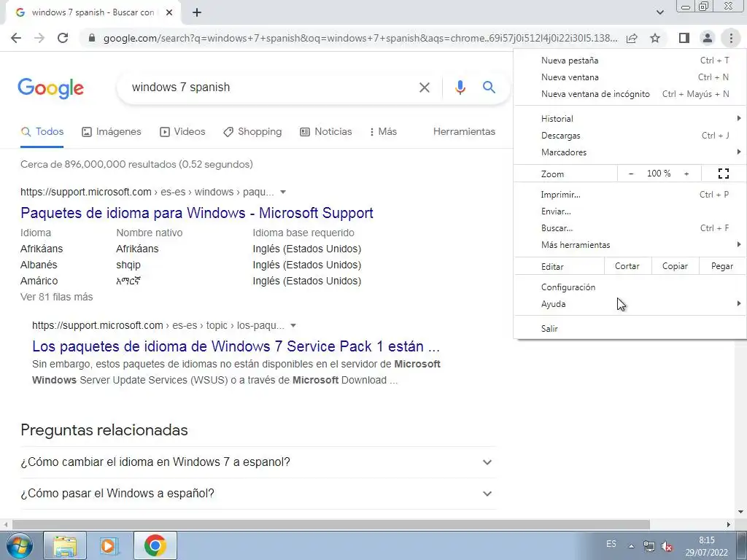Open Windows 7 Service Pack 1 result
Viewport: 747px width, 560px height.
click(236, 346)
